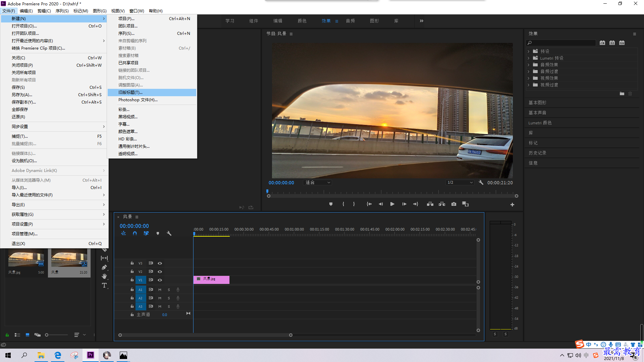644x362 pixels.
Task: Select 序列(S)... in 新建 submenu
Action: tap(152, 34)
